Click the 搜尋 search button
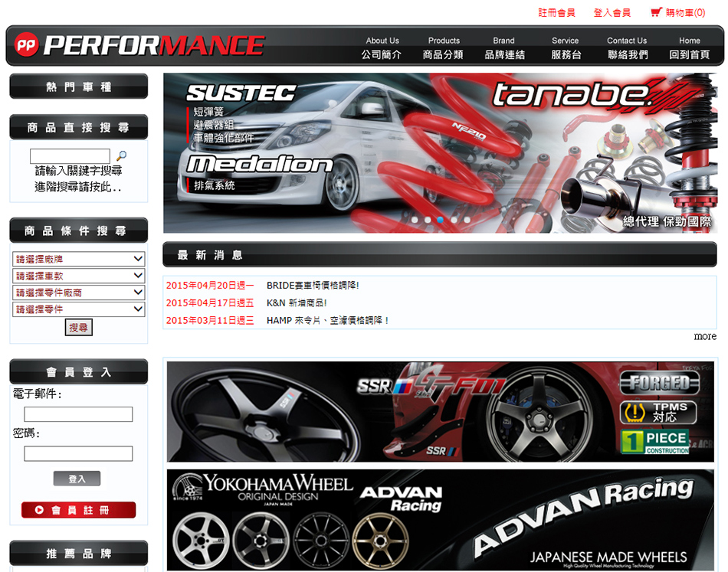The height and width of the screenshot is (572, 728). click(x=78, y=327)
